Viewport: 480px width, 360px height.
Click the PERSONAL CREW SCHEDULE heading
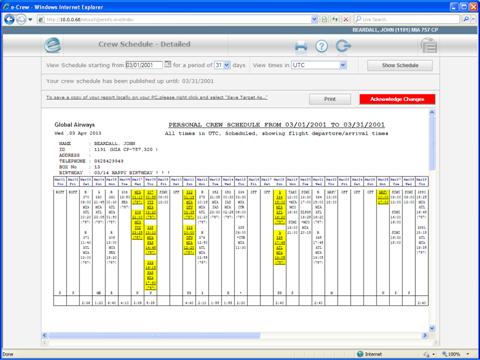[277, 125]
